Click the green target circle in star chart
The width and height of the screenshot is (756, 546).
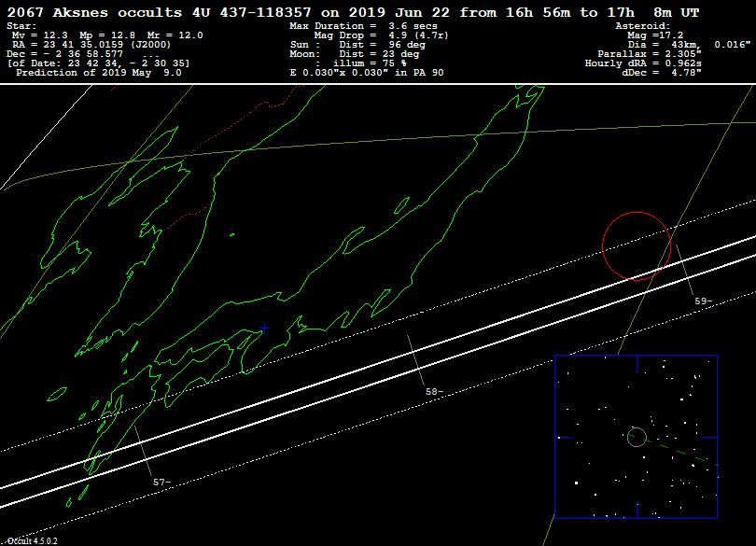point(637,437)
